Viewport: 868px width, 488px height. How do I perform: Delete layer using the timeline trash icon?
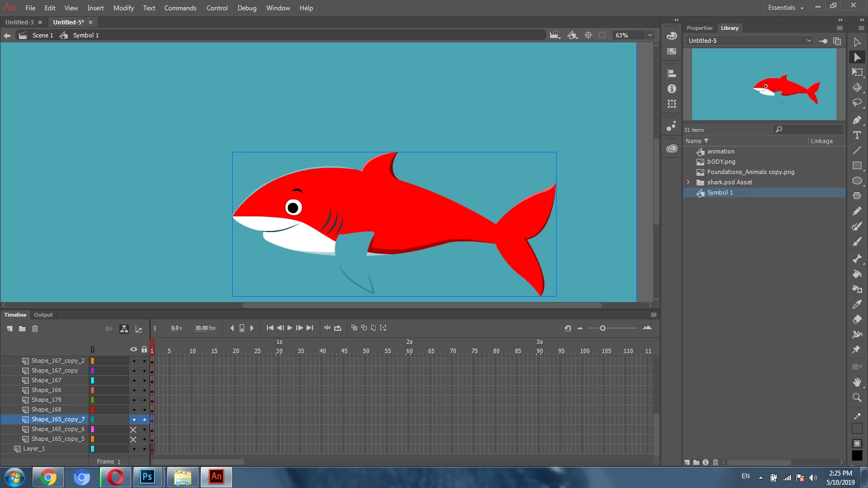click(35, 329)
